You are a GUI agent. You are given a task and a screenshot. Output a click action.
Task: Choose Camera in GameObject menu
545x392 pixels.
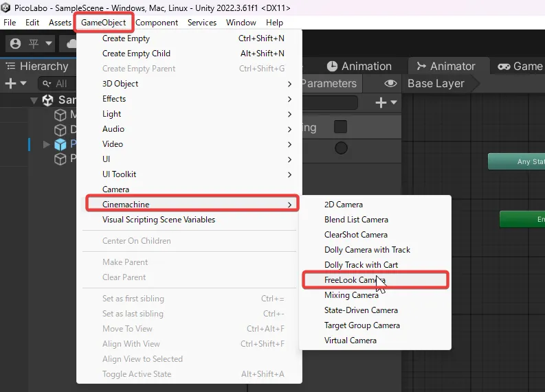pyautogui.click(x=190, y=189)
